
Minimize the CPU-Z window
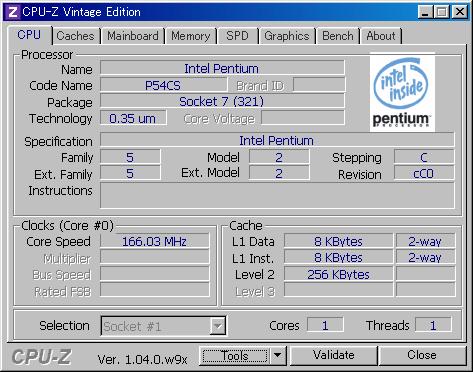tap(425, 12)
